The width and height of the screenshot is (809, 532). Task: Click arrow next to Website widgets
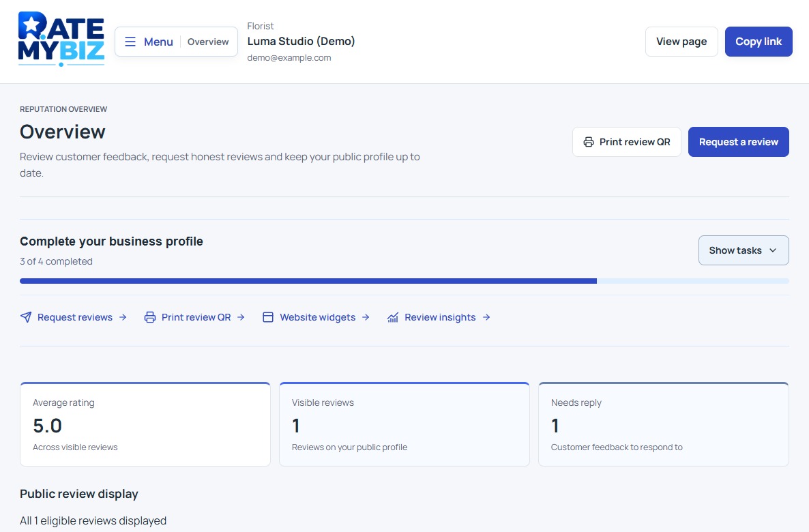[366, 317]
